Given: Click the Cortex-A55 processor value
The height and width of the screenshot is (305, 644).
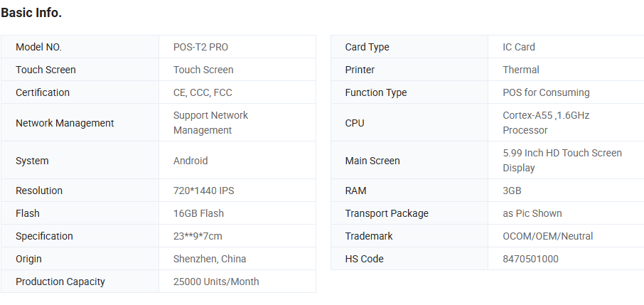Looking at the screenshot, I should [x=546, y=122].
